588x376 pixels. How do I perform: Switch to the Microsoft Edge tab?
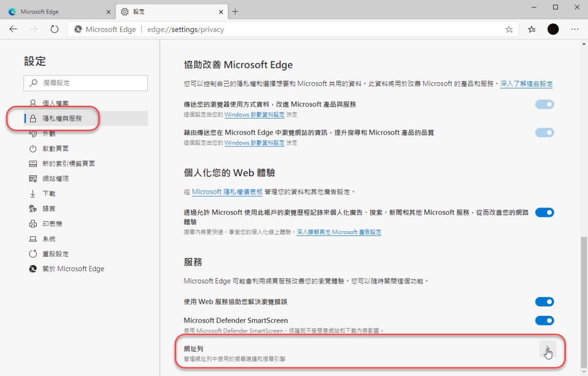59,12
